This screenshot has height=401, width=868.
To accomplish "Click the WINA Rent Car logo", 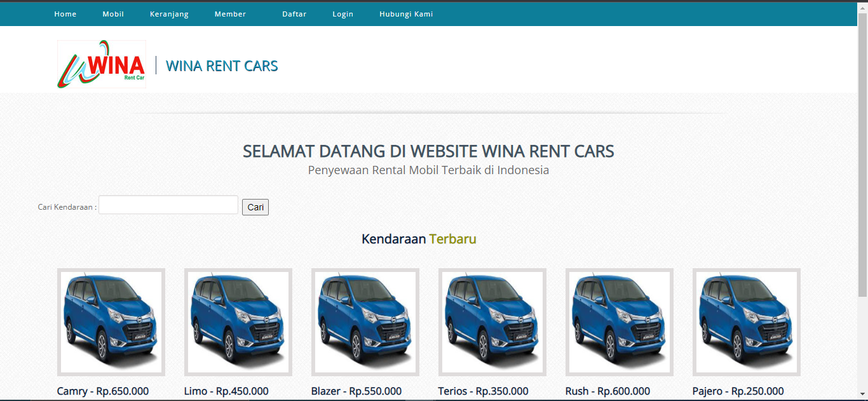I will [102, 64].
